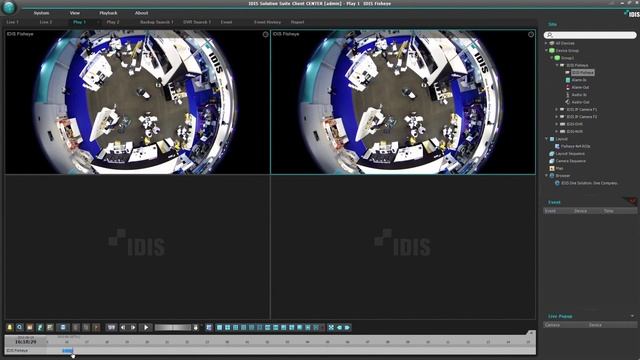Screen dimensions: 640x360
Task: Open the Report tab
Action: pos(298,22)
